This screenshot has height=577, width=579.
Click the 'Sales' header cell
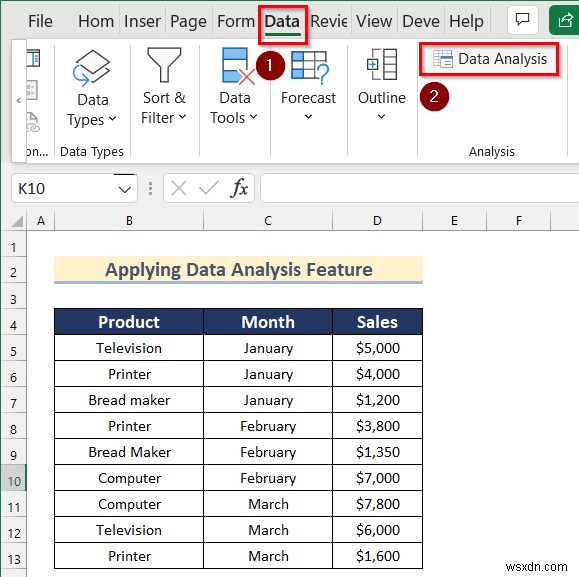point(377,322)
